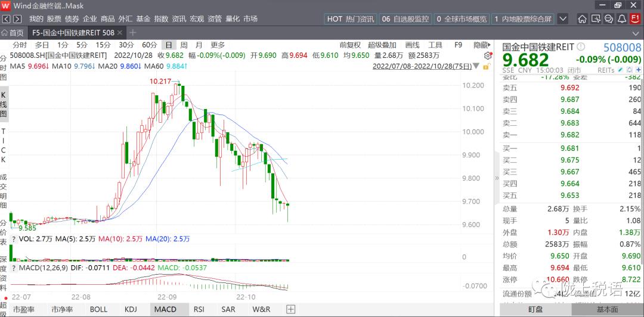This screenshot has height=317, width=644.
Task: Set price alert via small bell icon
Action: tap(630, 70)
